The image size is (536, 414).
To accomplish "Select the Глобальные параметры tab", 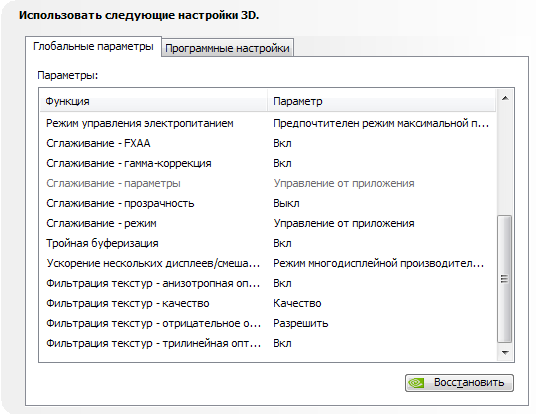I will point(93,46).
